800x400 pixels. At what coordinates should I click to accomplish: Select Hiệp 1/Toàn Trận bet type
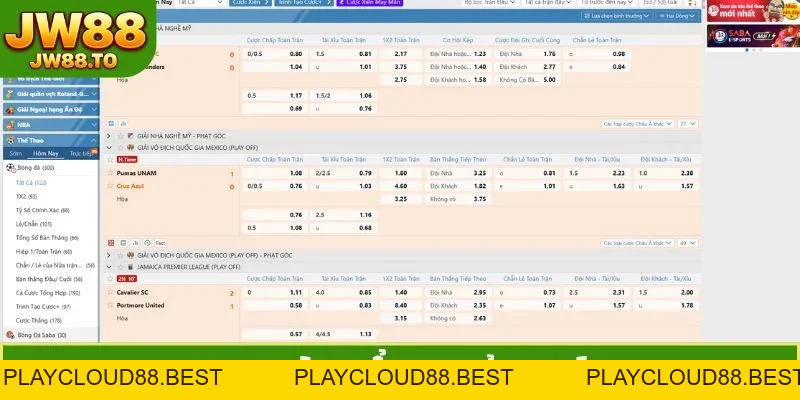[44, 252]
